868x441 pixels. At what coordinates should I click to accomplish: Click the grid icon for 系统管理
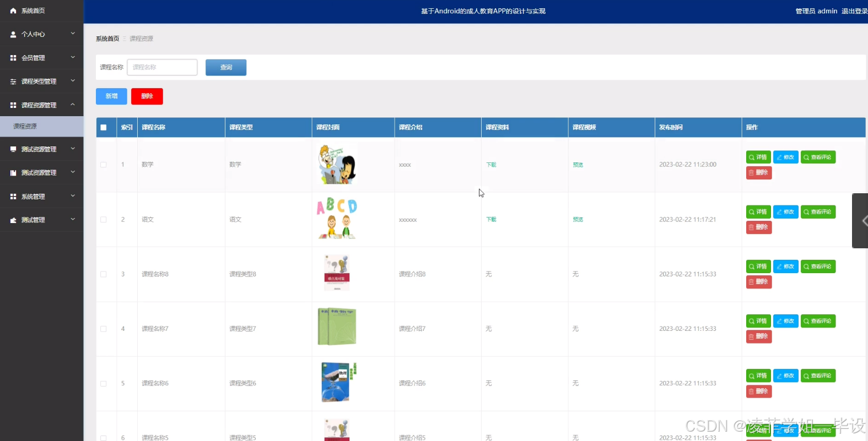point(13,197)
